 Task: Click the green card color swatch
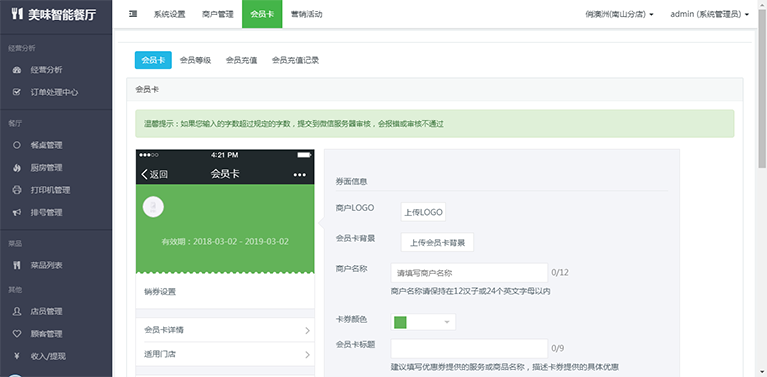pyautogui.click(x=400, y=322)
